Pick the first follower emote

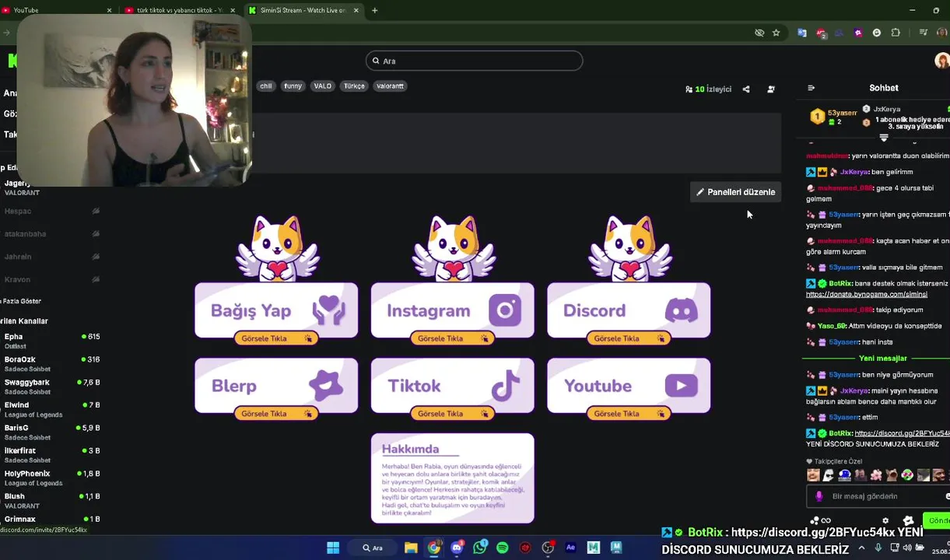pyautogui.click(x=813, y=474)
